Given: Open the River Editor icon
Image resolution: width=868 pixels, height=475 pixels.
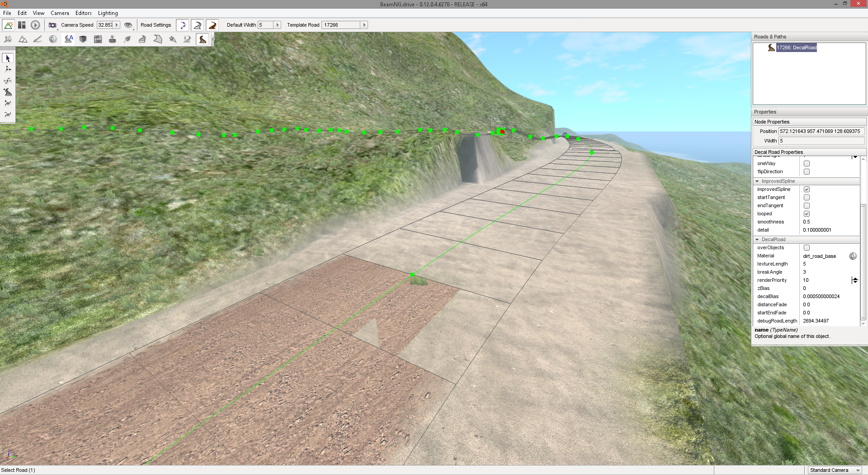Looking at the screenshot, I should [x=187, y=39].
